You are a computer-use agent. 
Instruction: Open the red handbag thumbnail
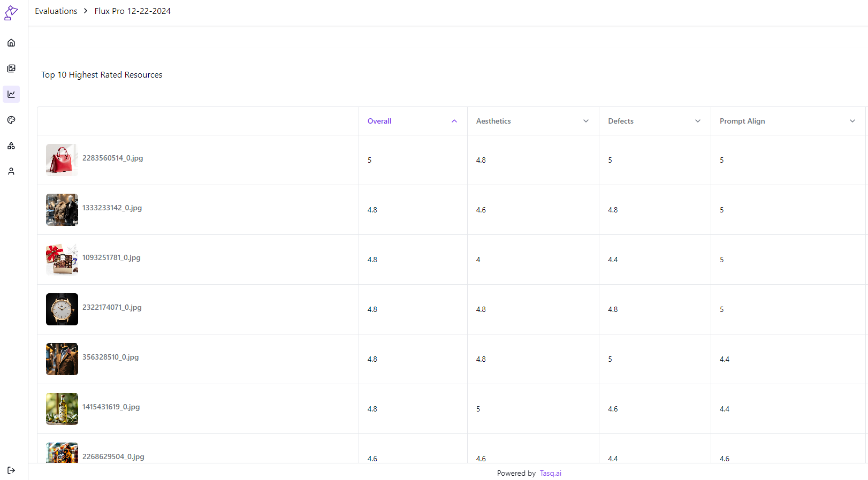62,160
